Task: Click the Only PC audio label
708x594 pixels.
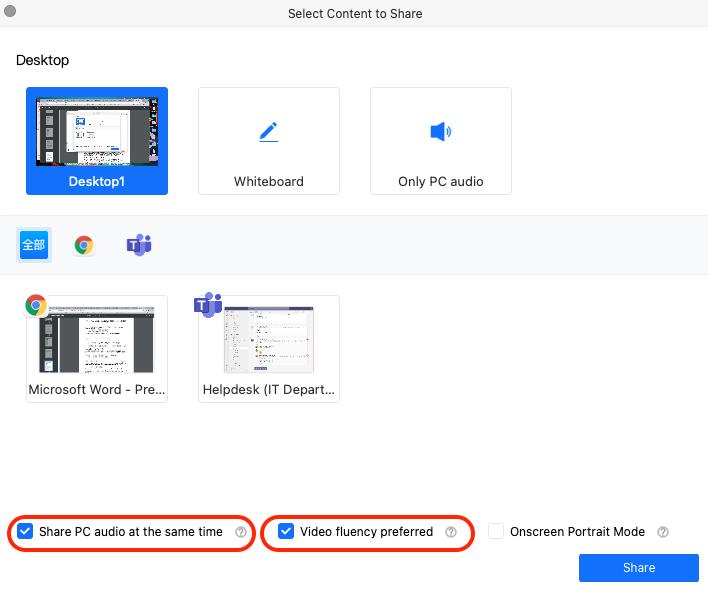Action: point(440,182)
